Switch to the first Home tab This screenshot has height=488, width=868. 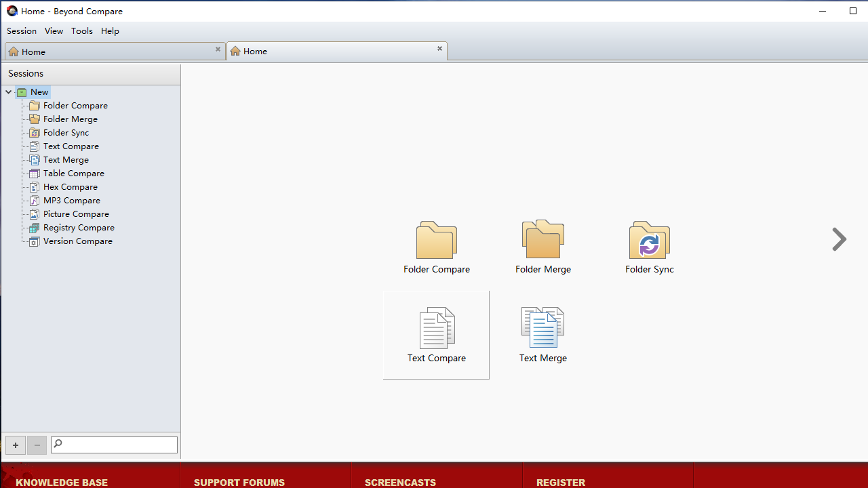point(108,52)
